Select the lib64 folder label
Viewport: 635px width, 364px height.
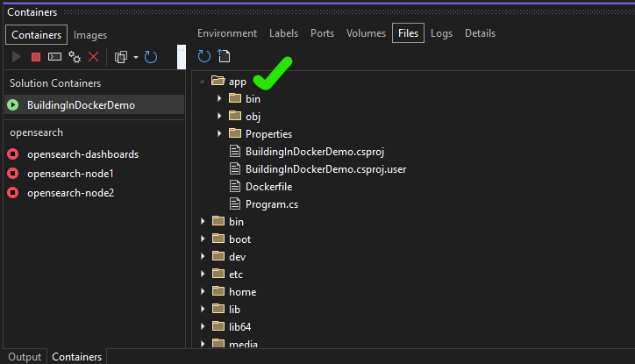[x=239, y=326]
